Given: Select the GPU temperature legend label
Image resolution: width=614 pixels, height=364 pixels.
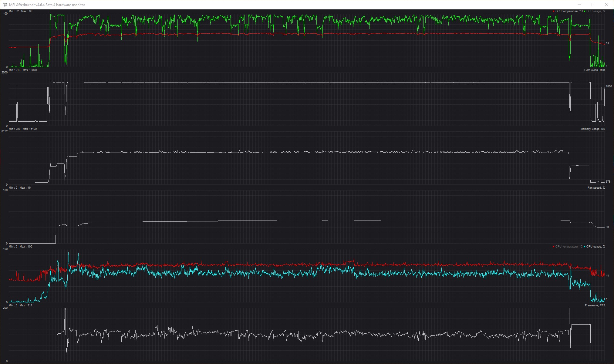Looking at the screenshot, I should pyautogui.click(x=569, y=11).
